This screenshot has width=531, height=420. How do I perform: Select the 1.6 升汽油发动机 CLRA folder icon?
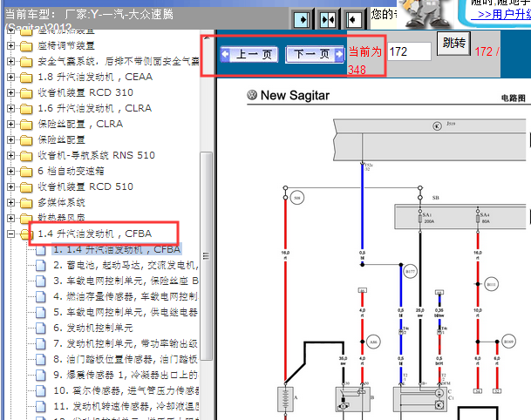[x=26, y=109]
